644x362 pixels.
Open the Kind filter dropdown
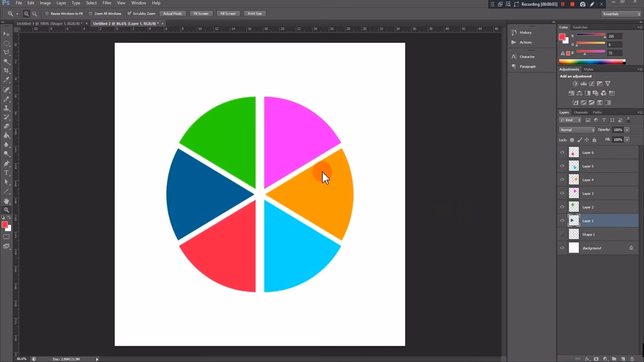point(569,120)
